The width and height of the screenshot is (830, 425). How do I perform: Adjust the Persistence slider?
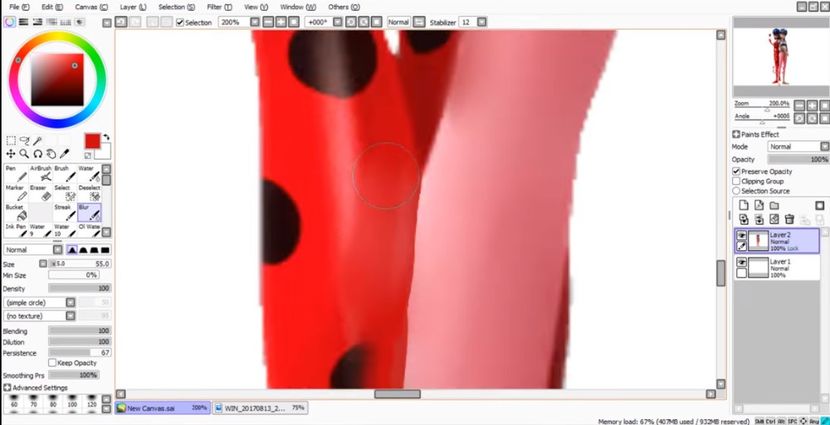[79, 352]
